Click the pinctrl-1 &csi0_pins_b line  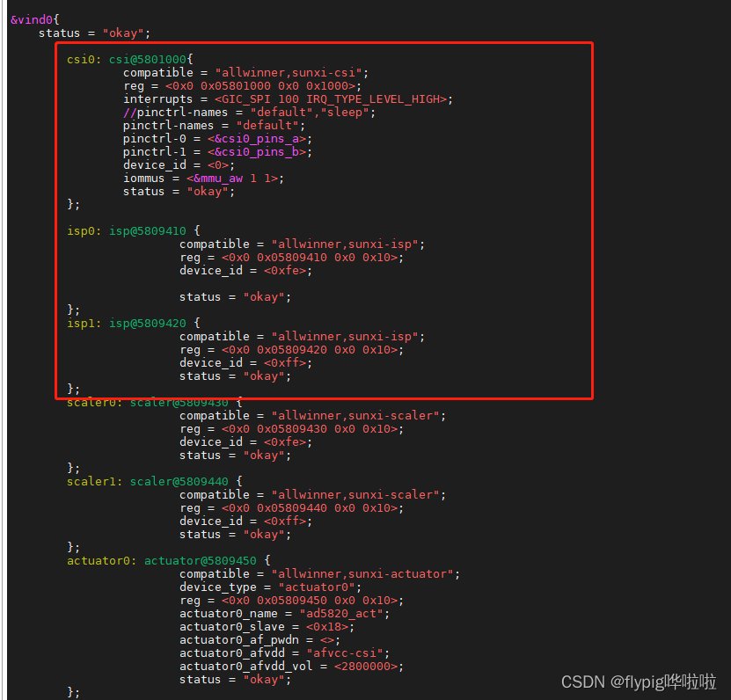217,152
